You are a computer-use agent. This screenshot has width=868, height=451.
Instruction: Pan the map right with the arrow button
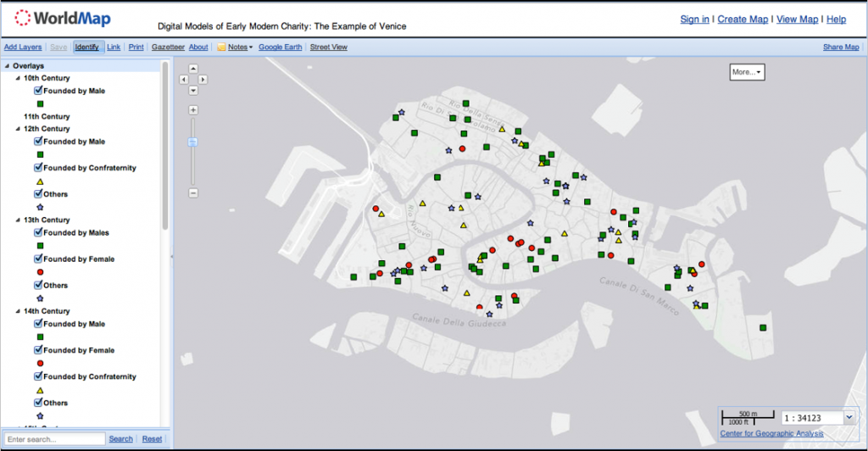203,80
